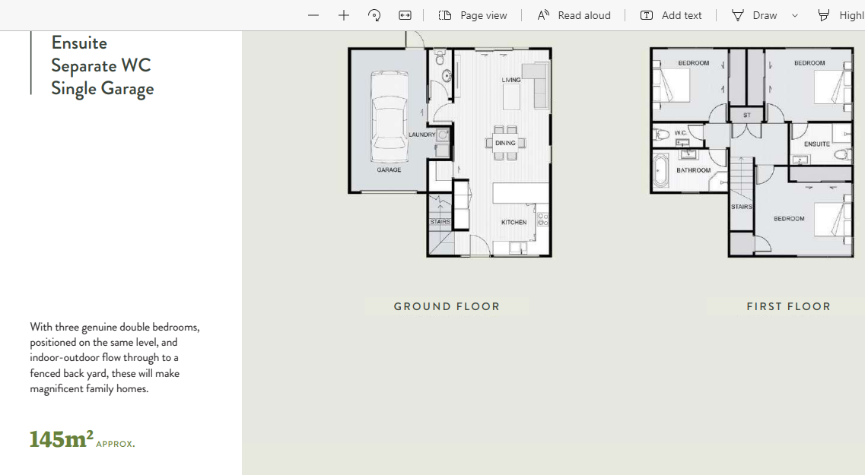Select the Highlight tool
The height and width of the screenshot is (475, 868).
click(x=841, y=15)
